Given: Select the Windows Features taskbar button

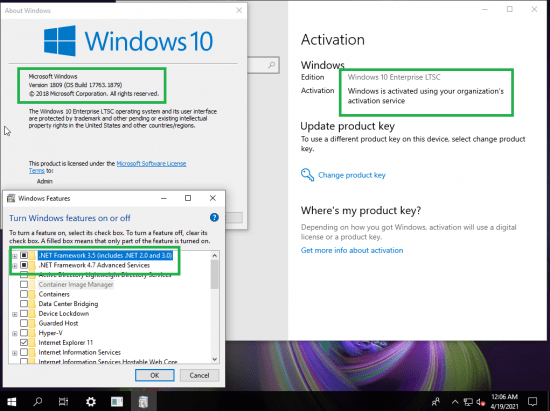Looking at the screenshot, I should (143, 402).
